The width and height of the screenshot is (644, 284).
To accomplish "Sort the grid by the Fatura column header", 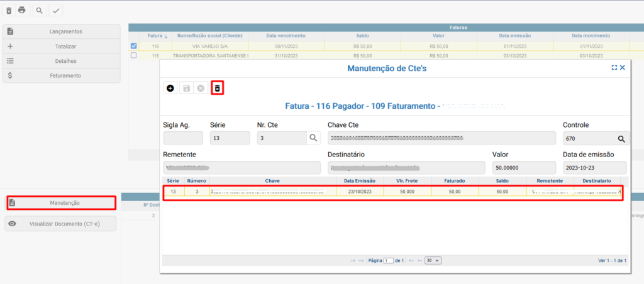I will pyautogui.click(x=157, y=36).
